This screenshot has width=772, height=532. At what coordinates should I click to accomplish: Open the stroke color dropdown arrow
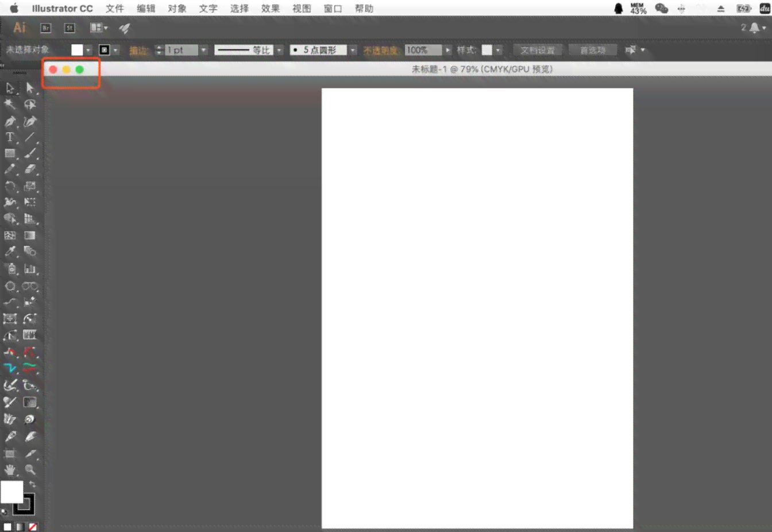point(115,51)
